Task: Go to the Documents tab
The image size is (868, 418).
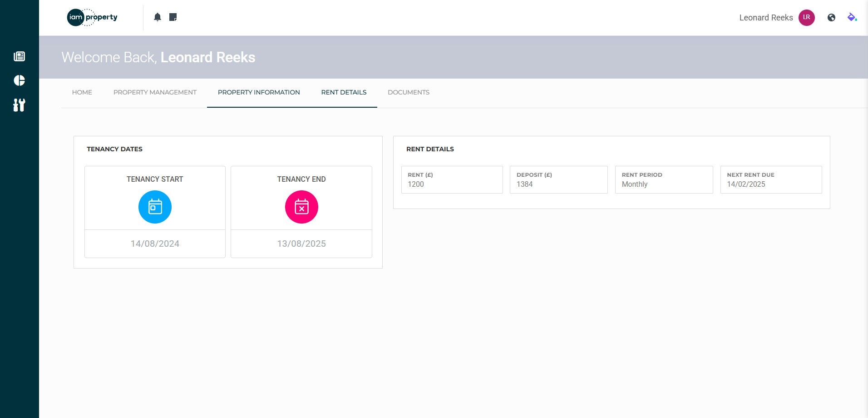Action: tap(409, 92)
